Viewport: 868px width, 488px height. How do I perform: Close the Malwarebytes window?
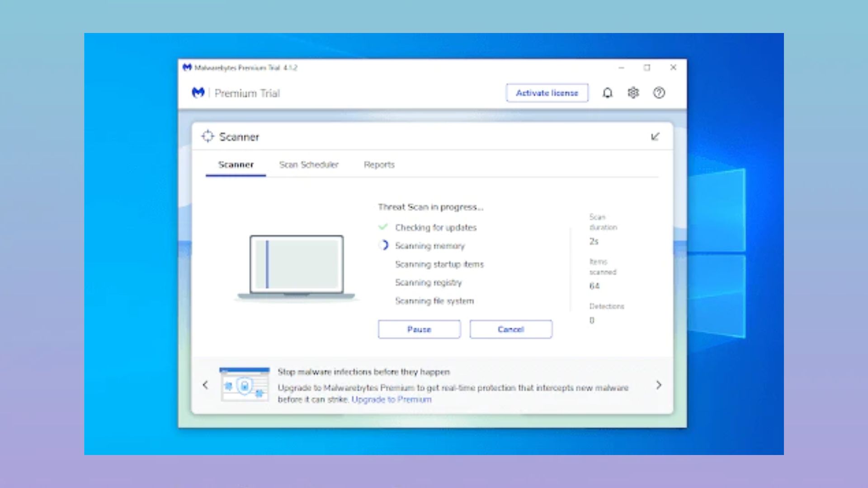click(673, 68)
